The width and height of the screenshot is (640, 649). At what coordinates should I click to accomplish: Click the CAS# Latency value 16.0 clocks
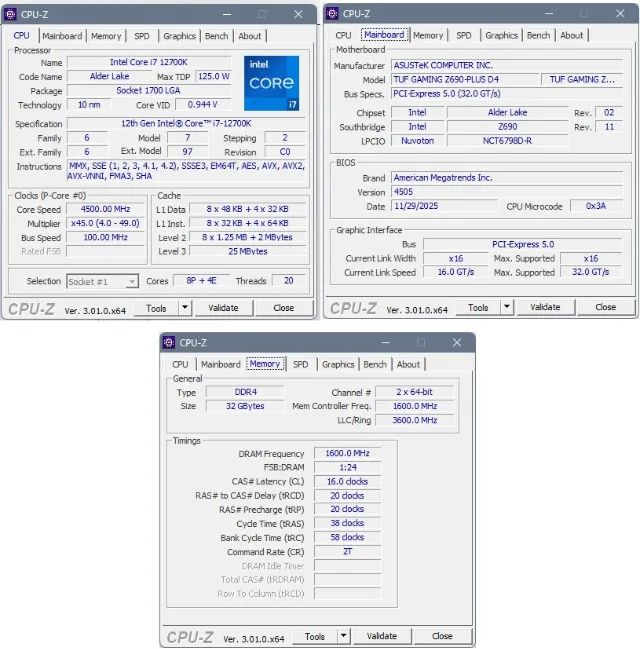point(347,481)
